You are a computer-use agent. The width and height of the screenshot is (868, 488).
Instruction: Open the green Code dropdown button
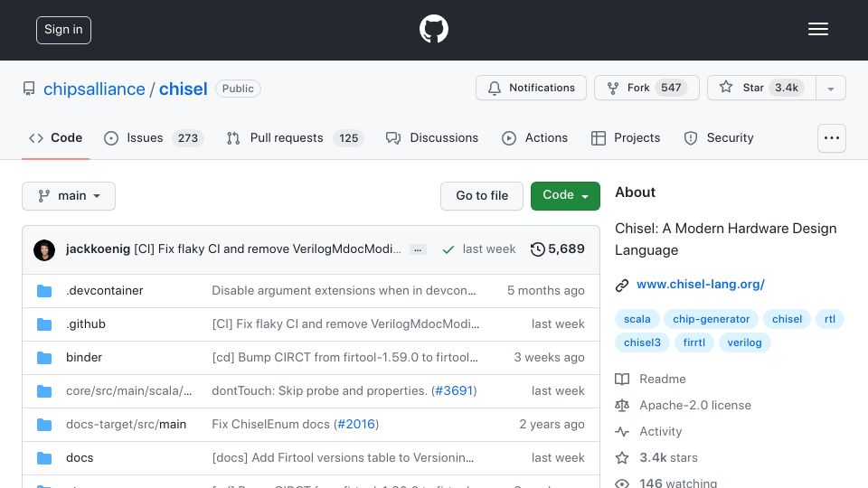click(x=565, y=196)
